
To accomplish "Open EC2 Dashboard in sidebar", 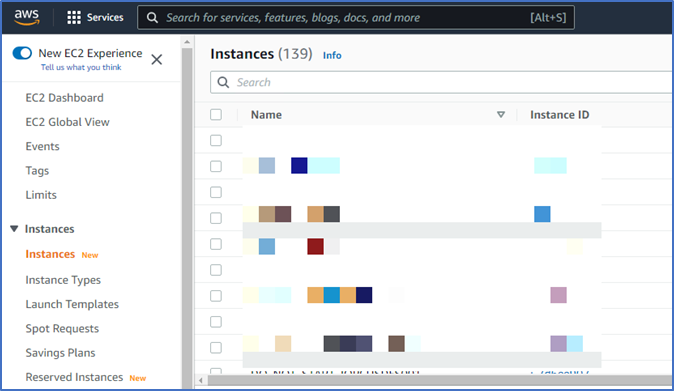I will [64, 98].
